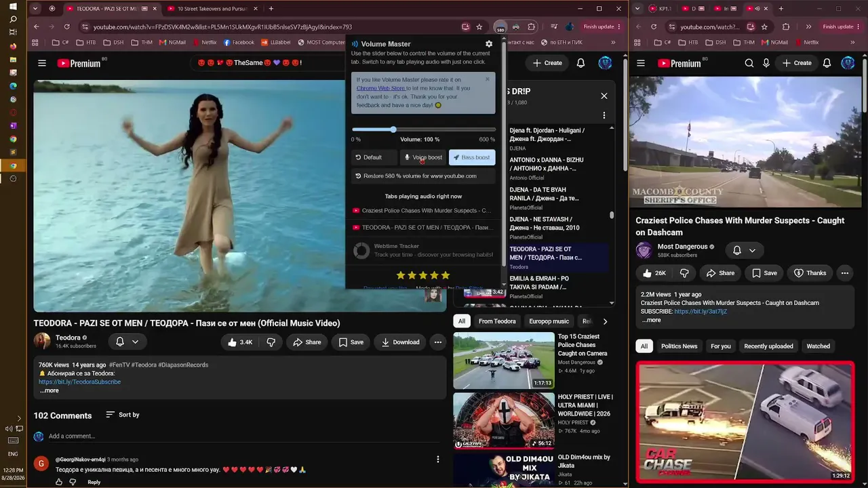Open more actions menu beside Download
The image size is (868, 488).
tap(438, 342)
